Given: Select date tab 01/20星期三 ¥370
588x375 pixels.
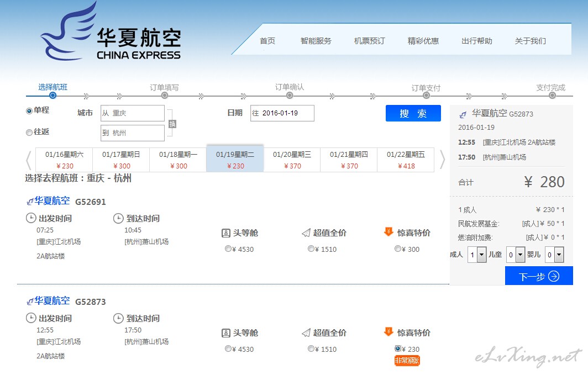Looking at the screenshot, I should pos(292,160).
